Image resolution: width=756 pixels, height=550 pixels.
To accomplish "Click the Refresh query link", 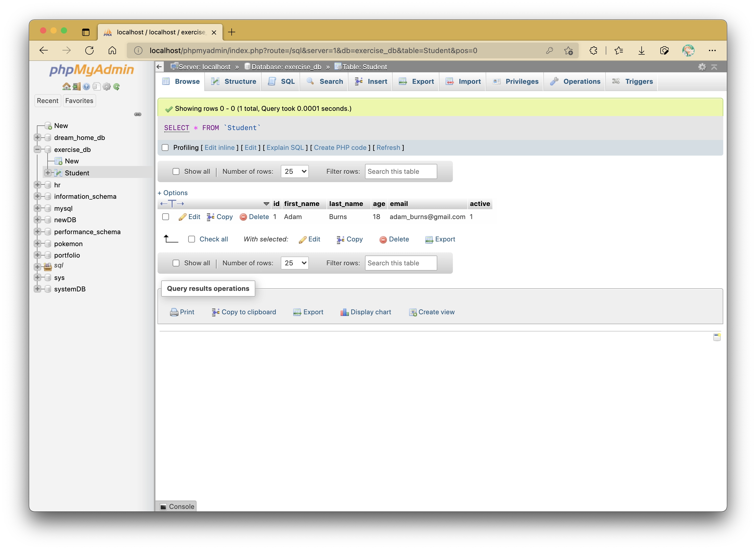I will (x=388, y=148).
